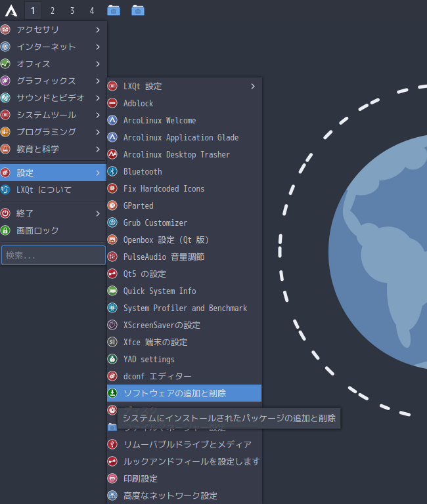The width and height of the screenshot is (427, 504).
Task: Open 印刷設定 printer icon
Action: tap(112, 478)
